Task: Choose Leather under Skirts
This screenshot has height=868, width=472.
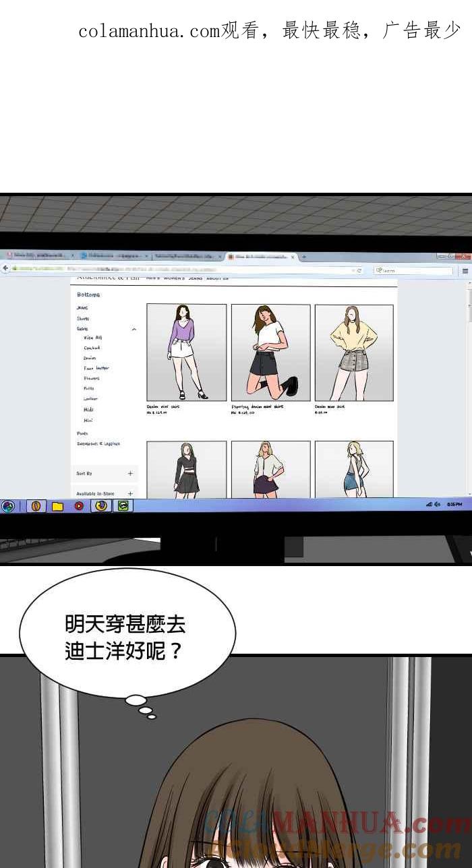Action: point(90,399)
